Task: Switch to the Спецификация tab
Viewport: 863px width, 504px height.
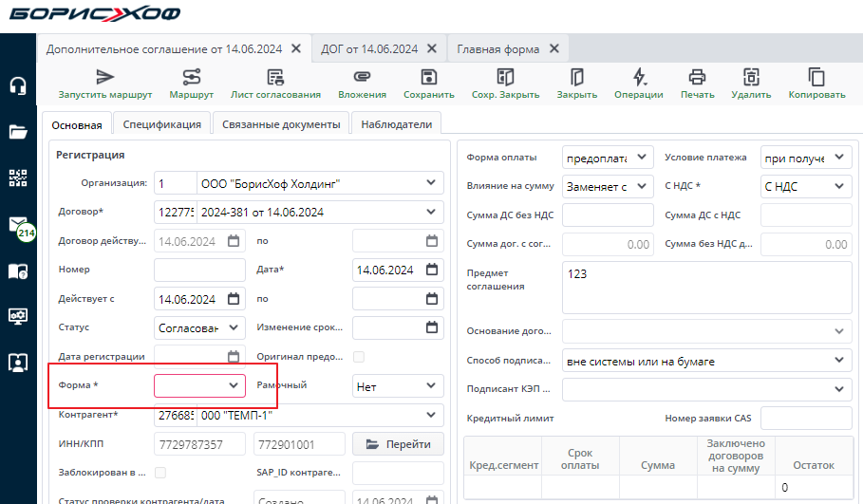Action: [x=161, y=124]
